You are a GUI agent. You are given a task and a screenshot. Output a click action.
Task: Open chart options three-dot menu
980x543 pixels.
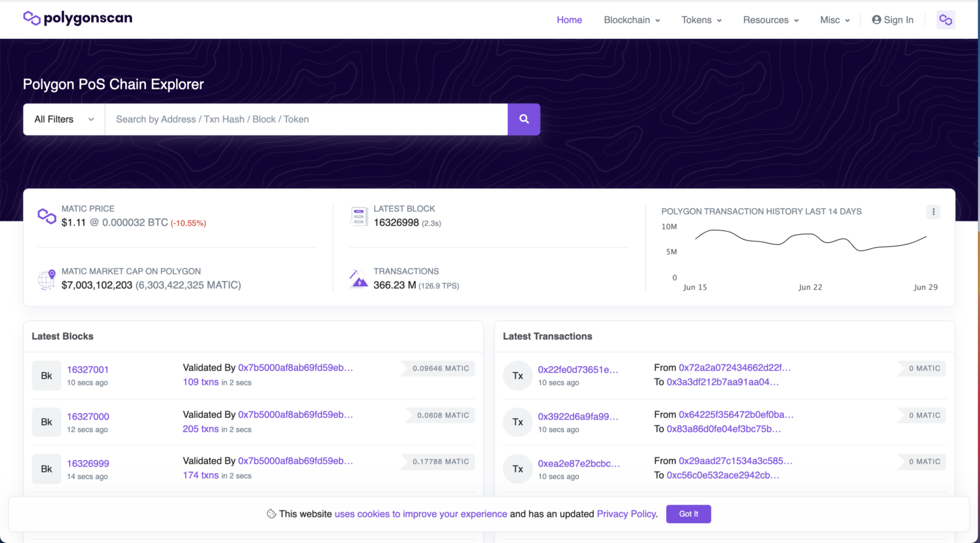933,212
